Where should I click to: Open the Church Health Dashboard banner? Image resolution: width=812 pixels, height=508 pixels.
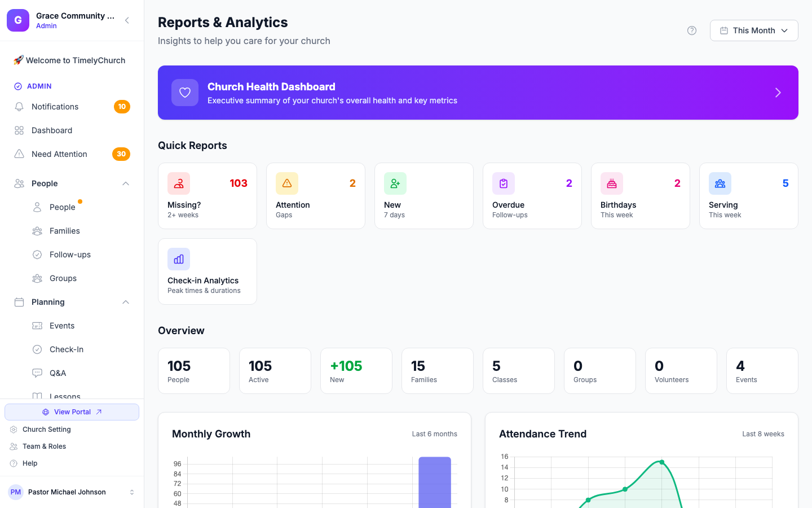(x=478, y=93)
